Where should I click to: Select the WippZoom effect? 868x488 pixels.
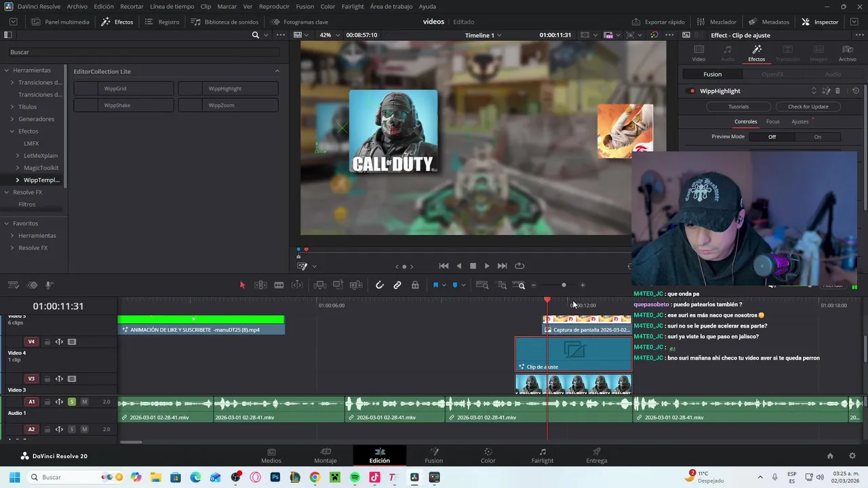coord(229,106)
